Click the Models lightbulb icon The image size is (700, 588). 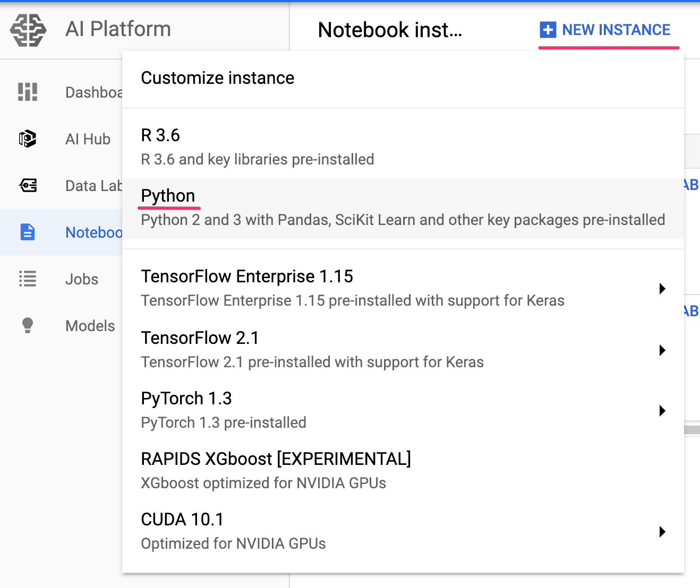[27, 325]
